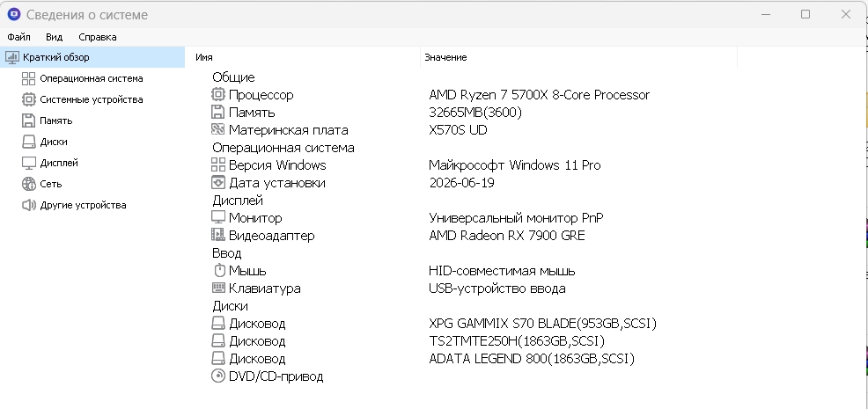
Task: Open the Память sidebar icon
Action: [28, 121]
